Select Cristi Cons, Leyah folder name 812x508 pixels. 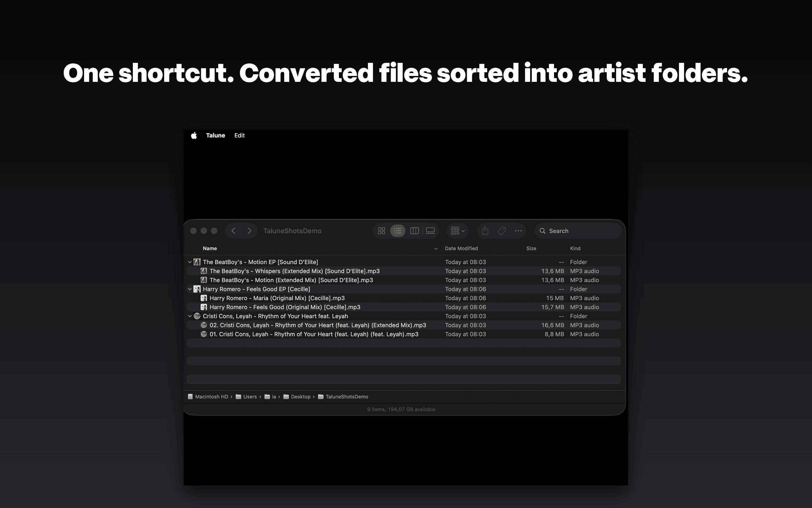point(275,316)
